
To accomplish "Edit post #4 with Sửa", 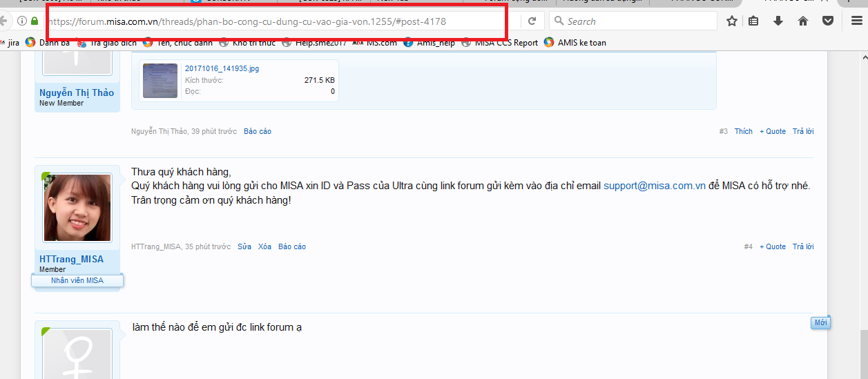I will point(244,246).
